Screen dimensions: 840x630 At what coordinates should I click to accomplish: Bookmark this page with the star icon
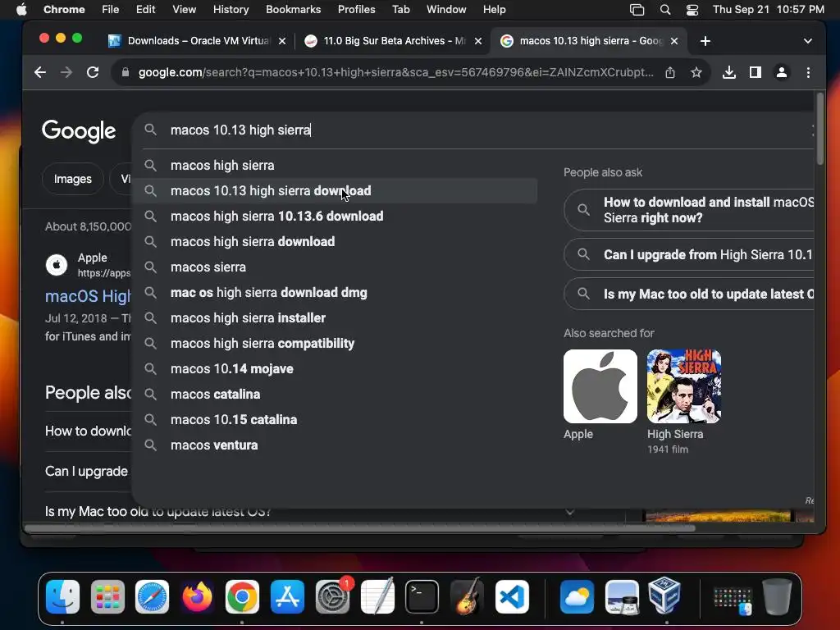click(696, 72)
